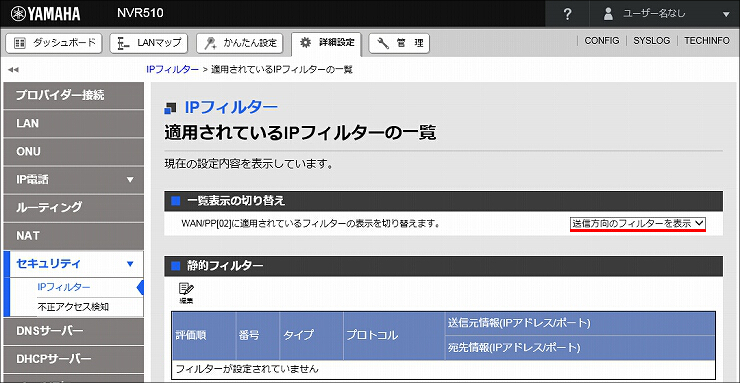This screenshot has width=740, height=383.
Task: Click the user silhouette icon
Action: (x=609, y=14)
